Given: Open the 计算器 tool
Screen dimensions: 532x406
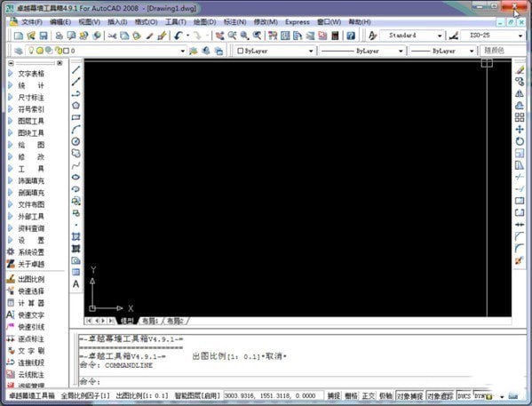Looking at the screenshot, I should [26, 303].
